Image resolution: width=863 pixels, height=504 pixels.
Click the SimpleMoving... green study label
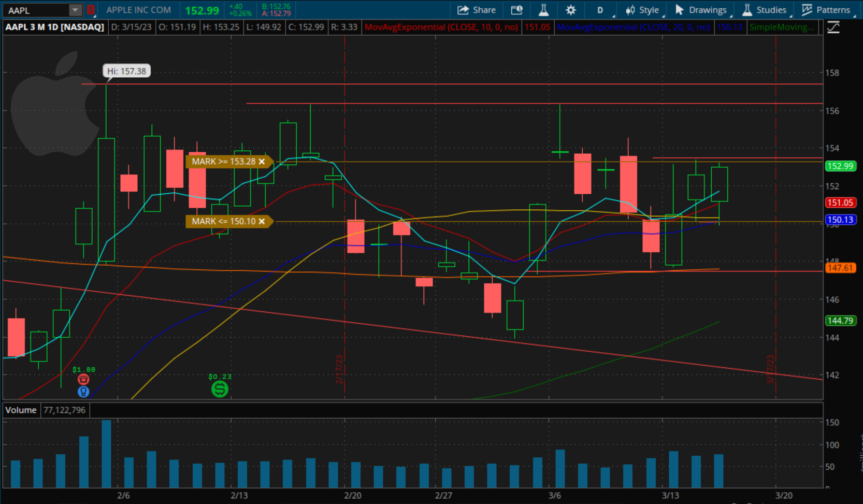pos(782,27)
